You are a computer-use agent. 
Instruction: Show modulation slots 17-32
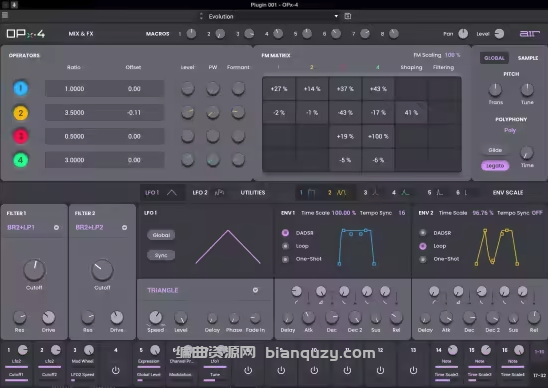coord(539,375)
